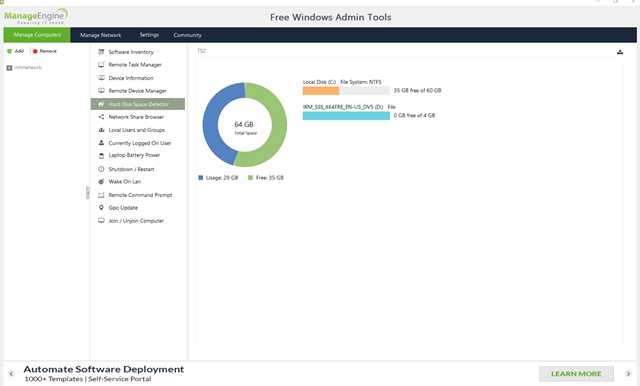640x386 pixels.
Task: Click the Remove computer button label
Action: (48, 51)
